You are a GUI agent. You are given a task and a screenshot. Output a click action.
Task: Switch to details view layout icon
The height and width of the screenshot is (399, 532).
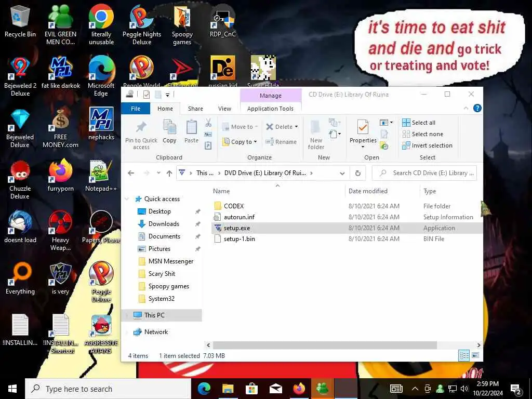tap(464, 355)
